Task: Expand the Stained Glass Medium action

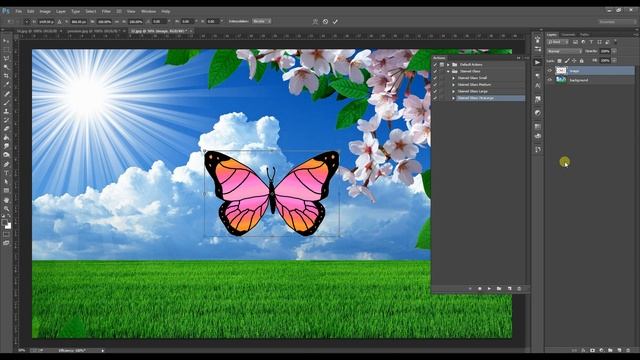Action: pyautogui.click(x=453, y=85)
